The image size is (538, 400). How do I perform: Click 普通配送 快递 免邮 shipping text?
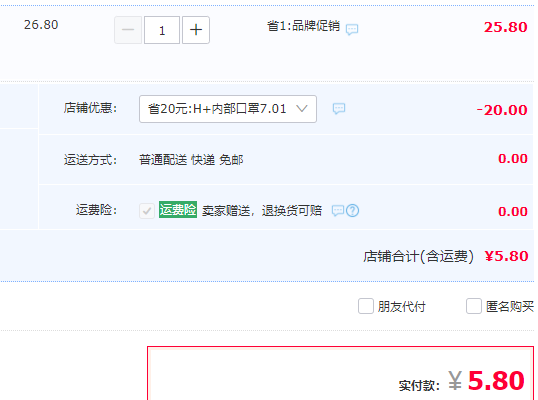click(191, 160)
